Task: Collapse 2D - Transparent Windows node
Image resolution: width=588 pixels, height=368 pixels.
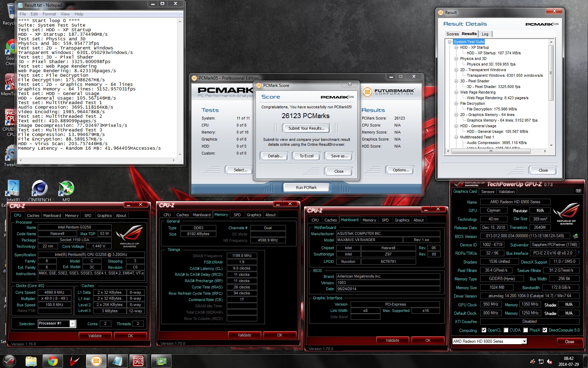Action: tap(456, 70)
